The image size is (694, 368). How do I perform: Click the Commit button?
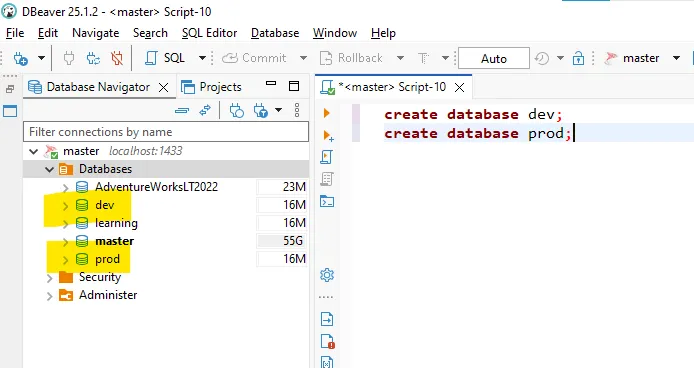coord(254,58)
